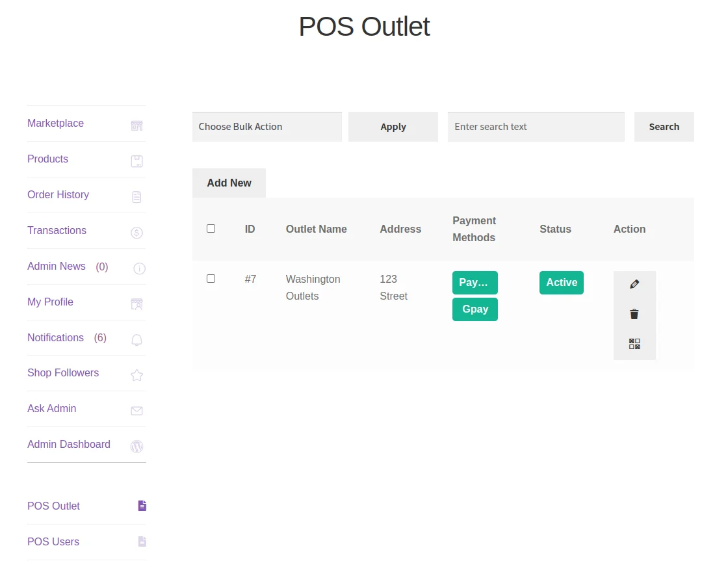Click the Notifications bell icon

click(136, 339)
